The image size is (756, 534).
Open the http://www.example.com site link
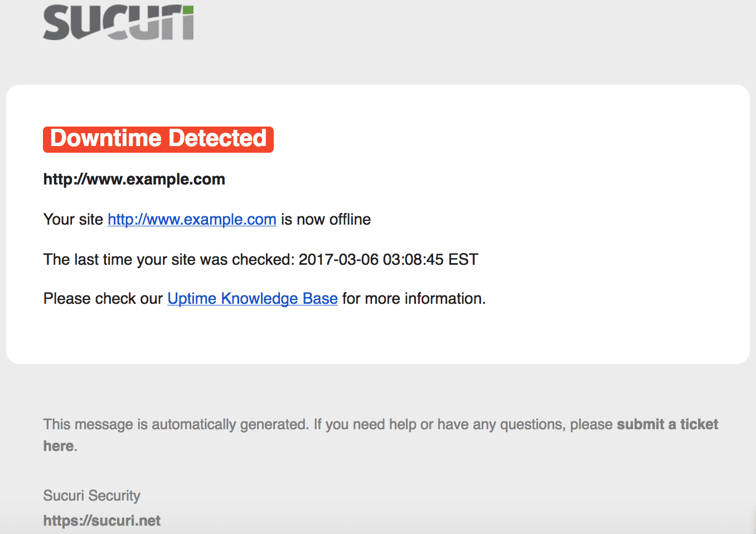click(x=192, y=220)
